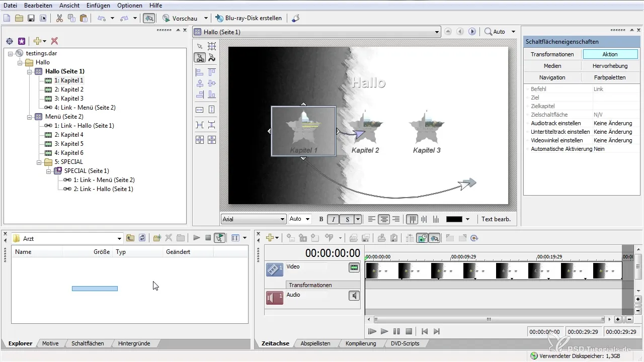Click the black text color swatch
This screenshot has width=644, height=362.
pos(454,219)
